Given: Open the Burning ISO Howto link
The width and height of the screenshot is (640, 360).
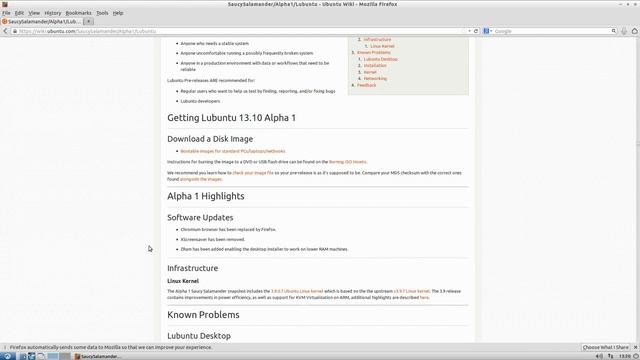Looking at the screenshot, I should 347,162.
